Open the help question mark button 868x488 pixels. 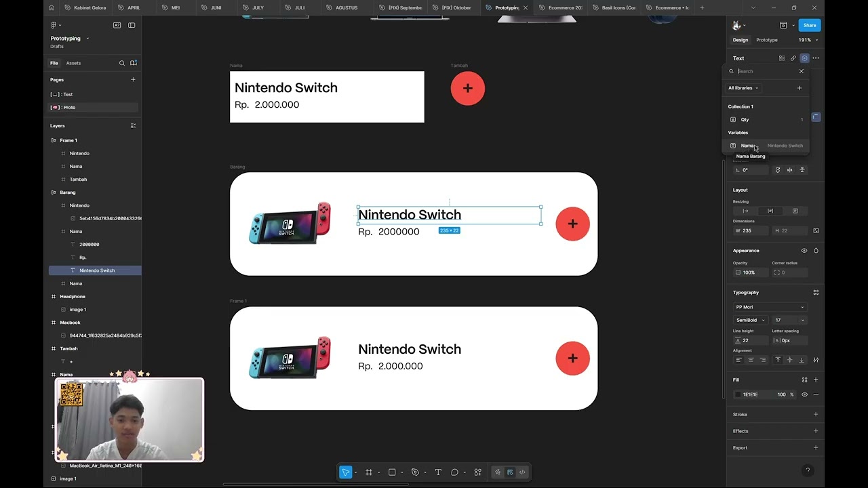(x=807, y=470)
